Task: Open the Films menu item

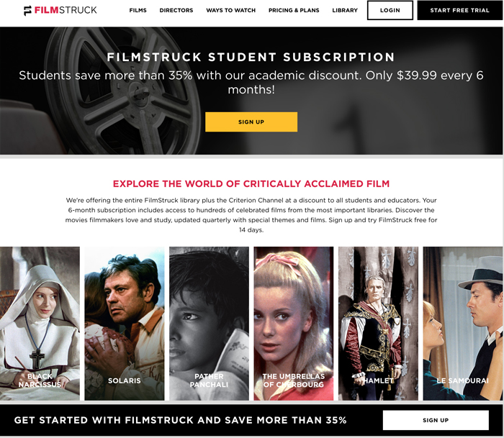Action: coord(138,10)
